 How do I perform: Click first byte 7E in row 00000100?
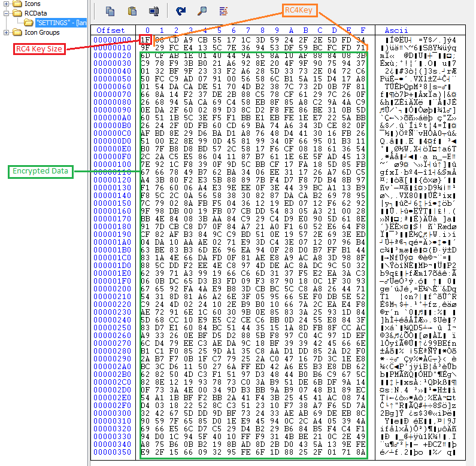pos(145,165)
